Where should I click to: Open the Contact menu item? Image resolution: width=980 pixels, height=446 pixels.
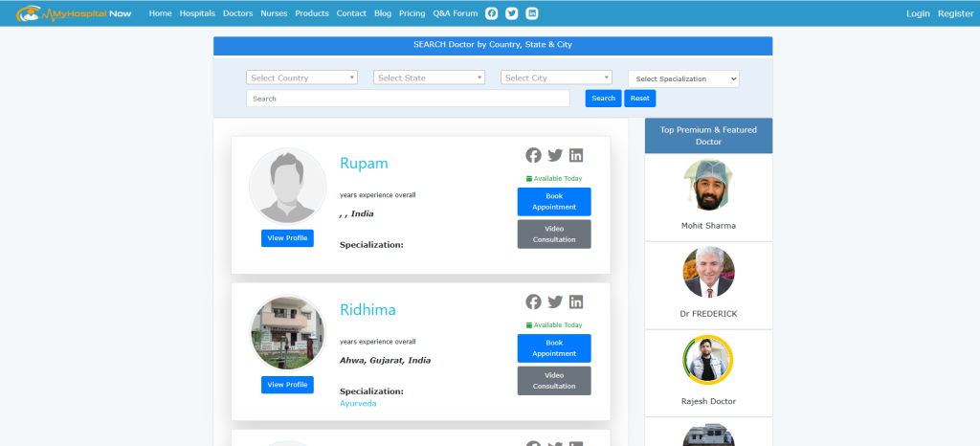[x=351, y=13]
